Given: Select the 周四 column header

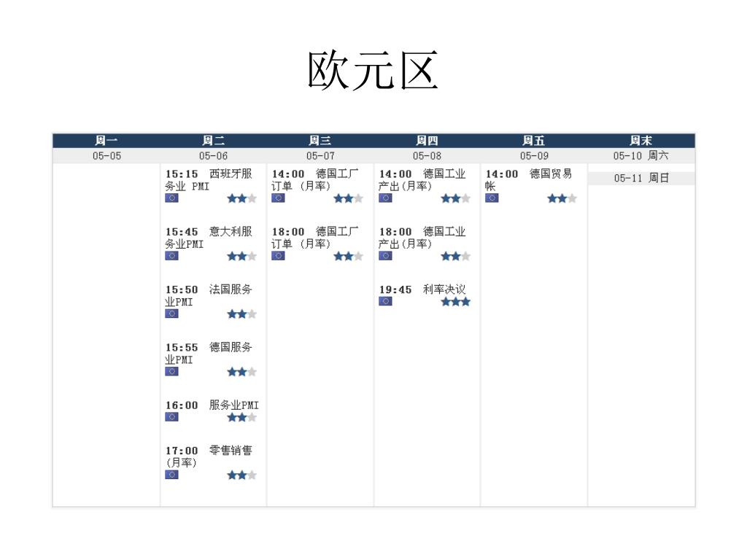Looking at the screenshot, I should [x=427, y=141].
